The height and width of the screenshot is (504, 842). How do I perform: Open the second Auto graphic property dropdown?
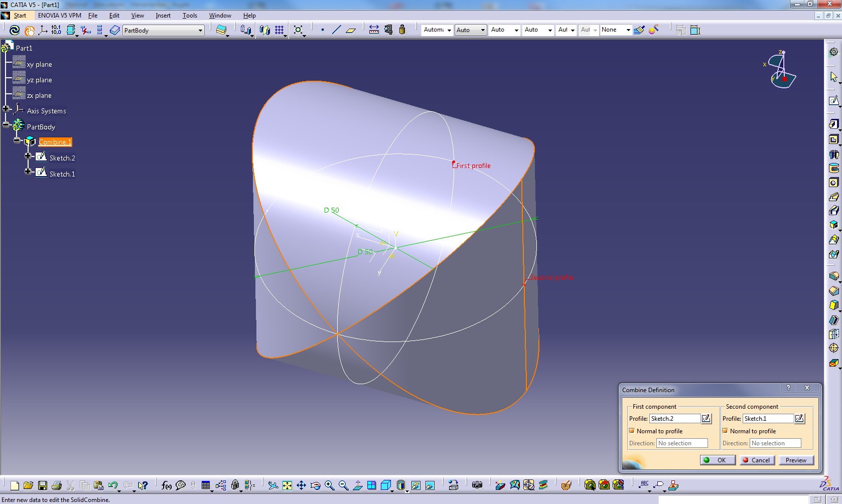(516, 30)
